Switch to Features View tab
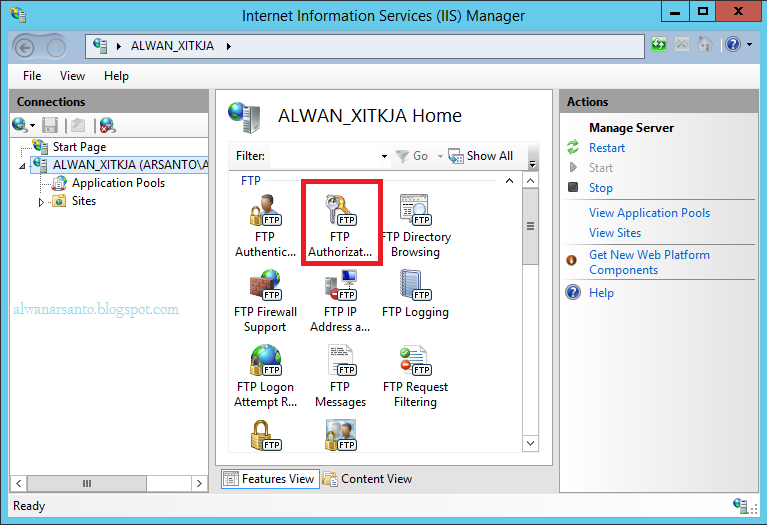 point(270,479)
